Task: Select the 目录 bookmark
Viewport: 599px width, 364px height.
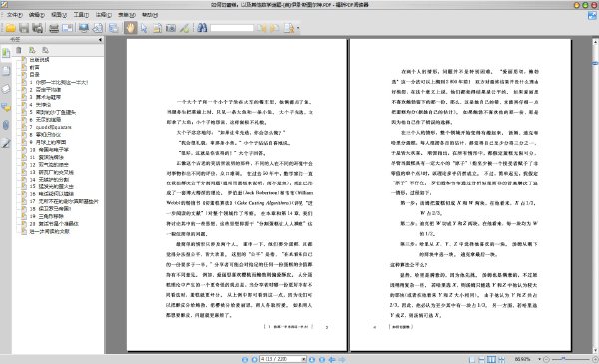Action: point(34,75)
